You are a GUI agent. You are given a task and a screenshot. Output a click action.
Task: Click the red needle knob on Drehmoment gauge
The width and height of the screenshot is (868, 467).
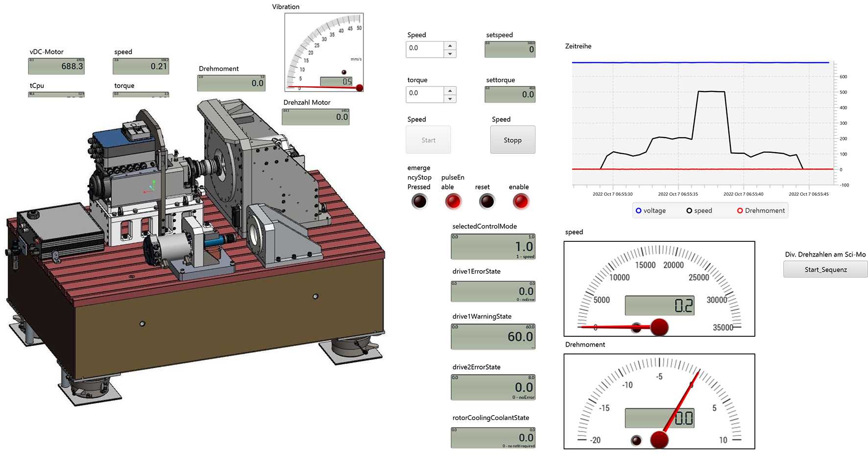pos(659,440)
